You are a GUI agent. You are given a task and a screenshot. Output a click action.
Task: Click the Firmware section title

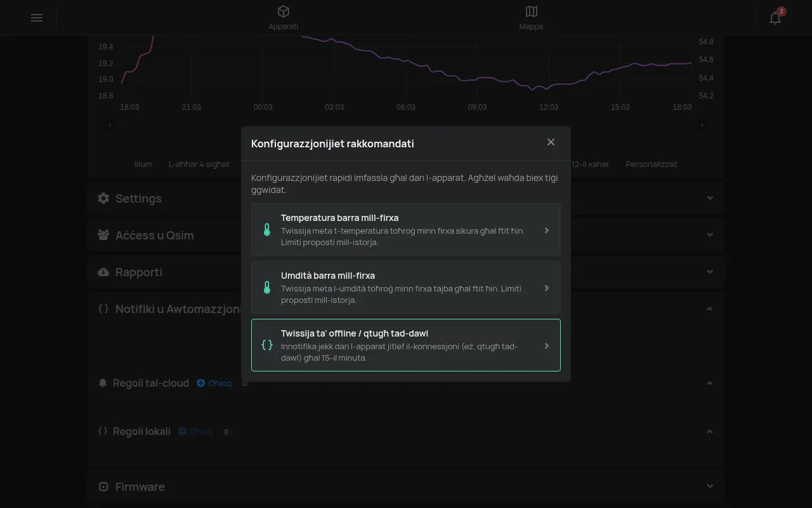tap(140, 487)
